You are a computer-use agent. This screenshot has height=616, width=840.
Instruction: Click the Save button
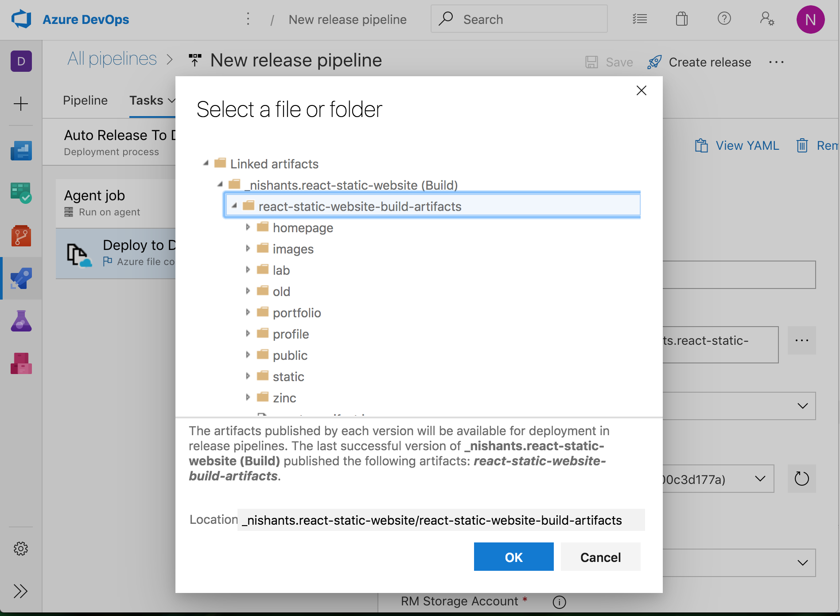point(609,62)
